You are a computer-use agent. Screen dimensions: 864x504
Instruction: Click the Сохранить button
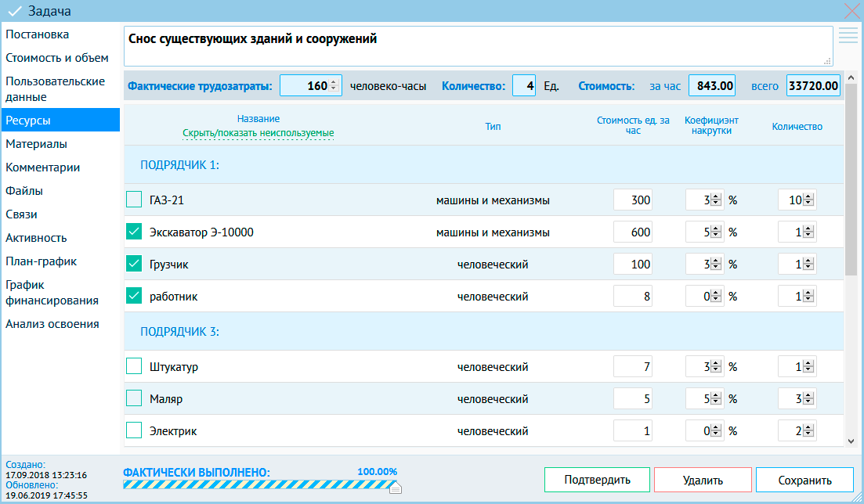(804, 480)
